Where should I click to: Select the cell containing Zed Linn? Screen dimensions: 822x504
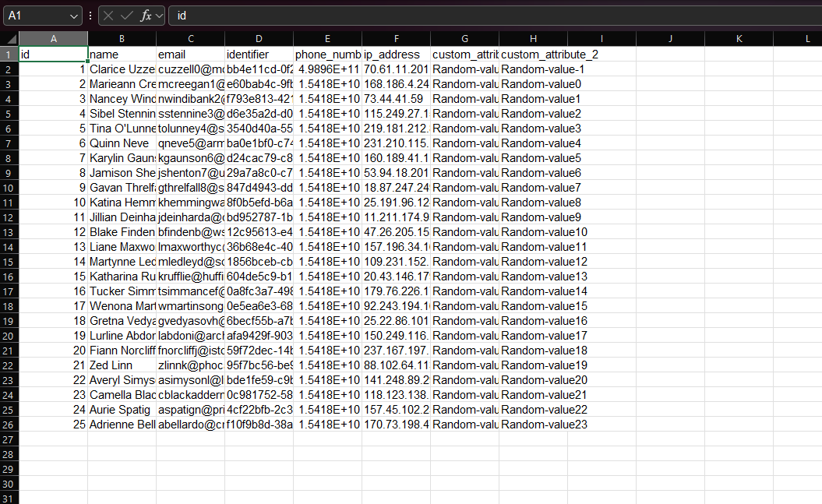click(122, 365)
